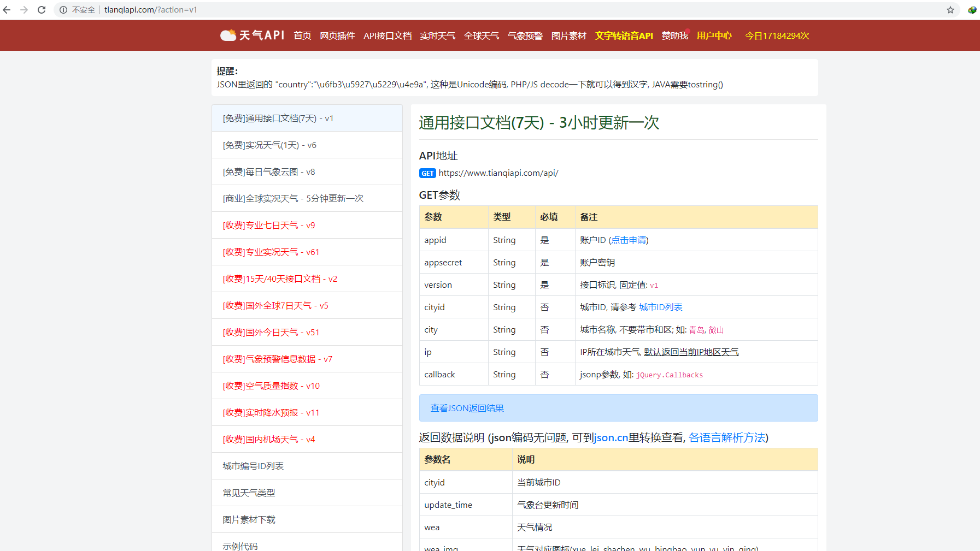The width and height of the screenshot is (980, 551).
Task: Open 常见天气类型 sidebar item
Action: 307,493
